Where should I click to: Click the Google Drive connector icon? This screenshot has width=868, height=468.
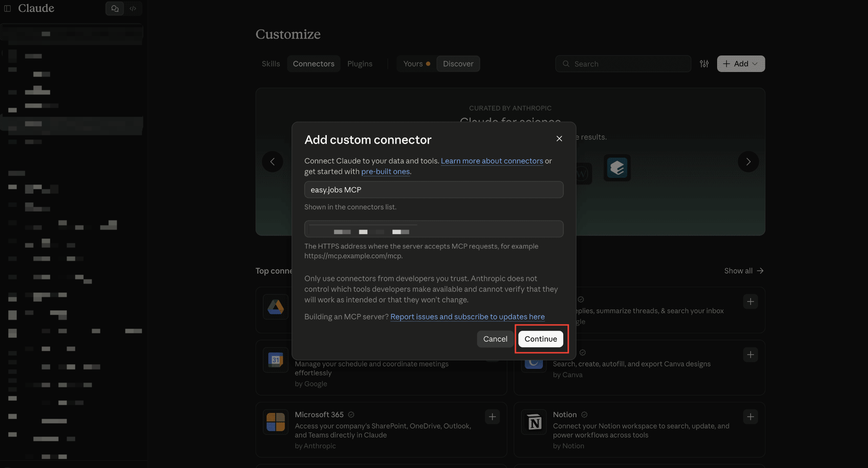[x=275, y=307]
